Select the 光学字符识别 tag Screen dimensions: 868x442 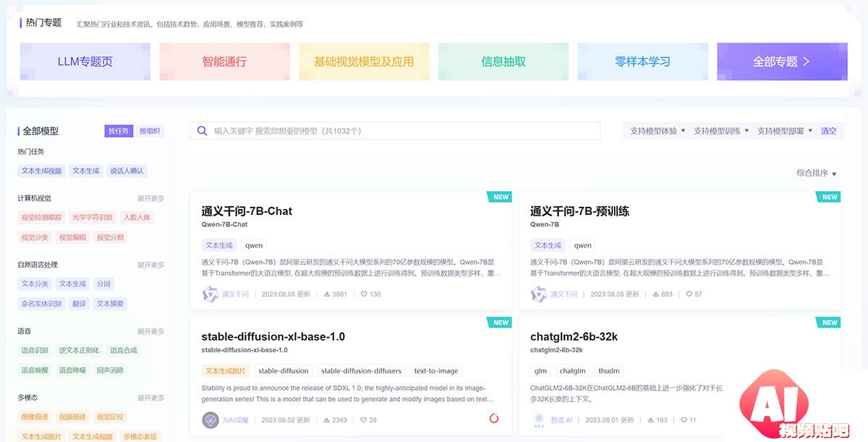pos(93,217)
